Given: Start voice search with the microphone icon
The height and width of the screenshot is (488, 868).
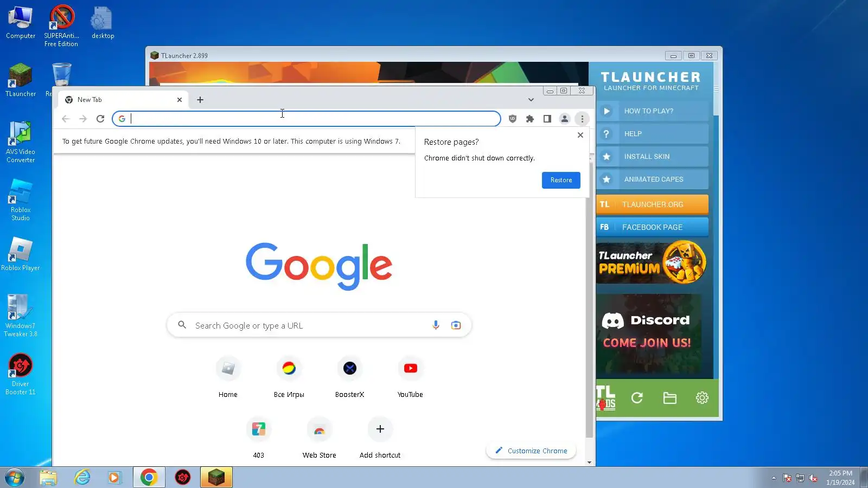Looking at the screenshot, I should click(436, 325).
